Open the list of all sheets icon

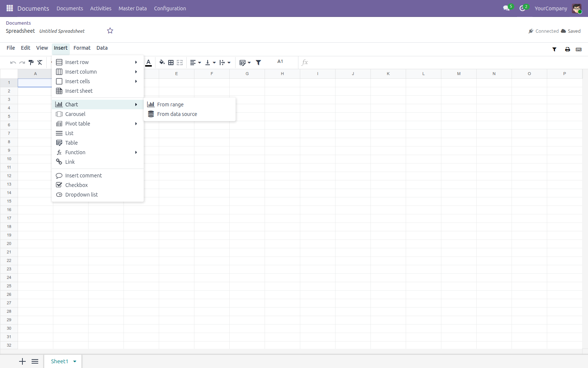[35, 361]
